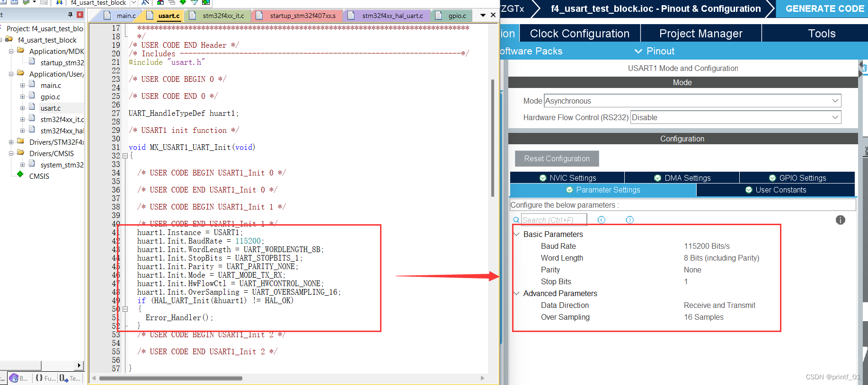This screenshot has width=868, height=385.
Task: Collapse the Application/MDK folder
Action: tap(11, 52)
